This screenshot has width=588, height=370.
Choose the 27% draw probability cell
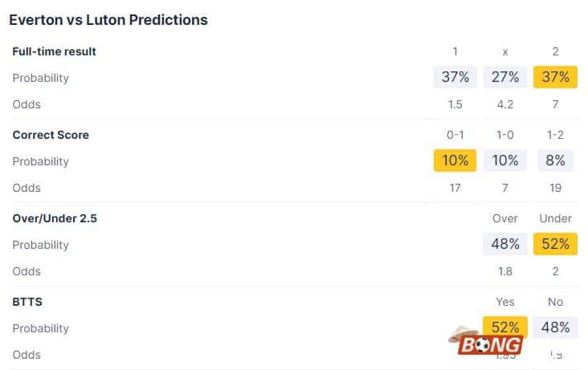coord(504,78)
